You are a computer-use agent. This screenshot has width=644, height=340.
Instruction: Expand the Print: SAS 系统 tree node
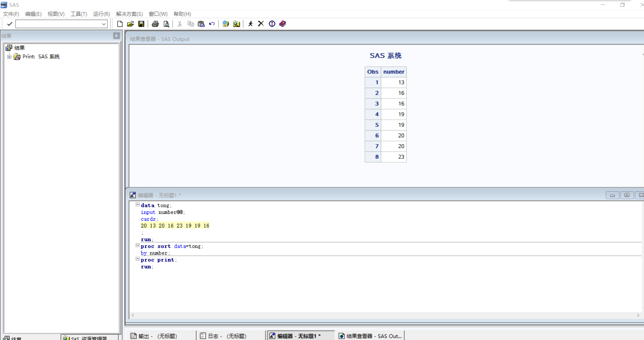click(x=9, y=56)
